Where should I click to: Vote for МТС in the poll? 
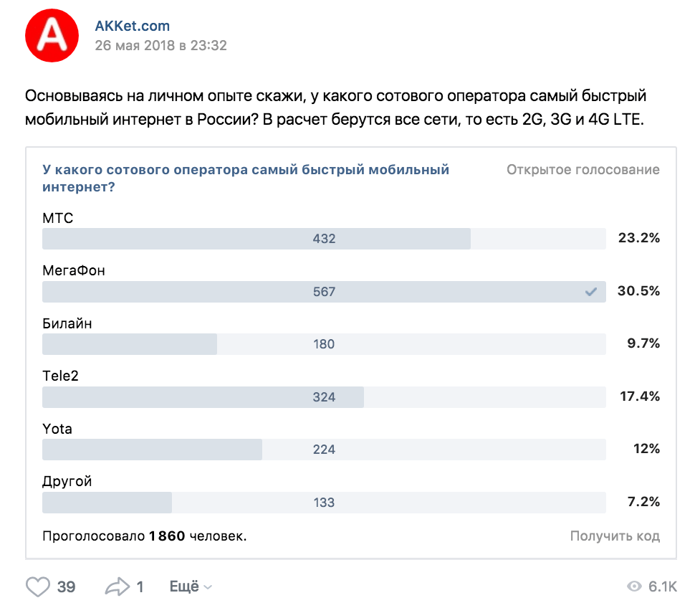point(324,238)
